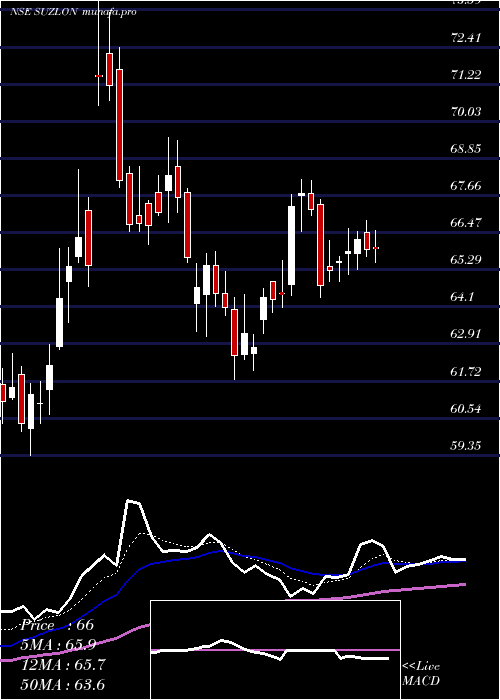The width and height of the screenshot is (500, 700).
Task: Select the 64.1 price axis label
Action: tap(462, 296)
